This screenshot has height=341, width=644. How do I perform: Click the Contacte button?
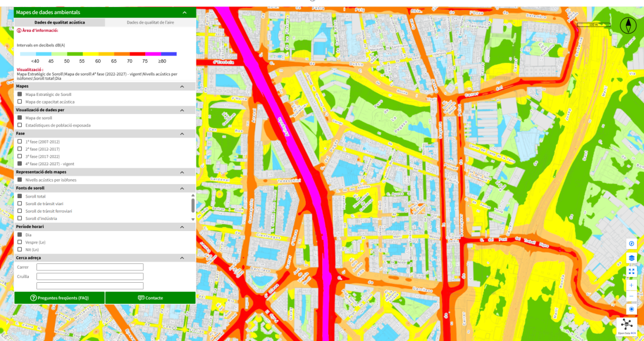(151, 298)
